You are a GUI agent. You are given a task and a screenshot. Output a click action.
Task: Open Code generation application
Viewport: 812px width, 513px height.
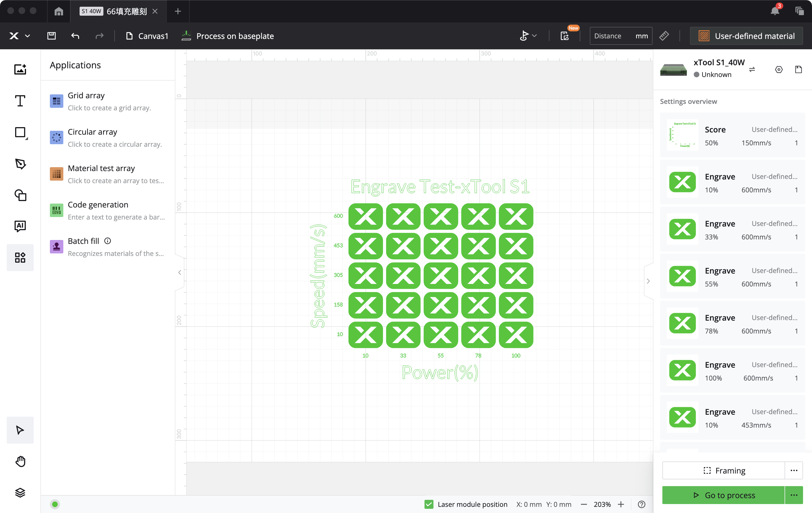[108, 210]
